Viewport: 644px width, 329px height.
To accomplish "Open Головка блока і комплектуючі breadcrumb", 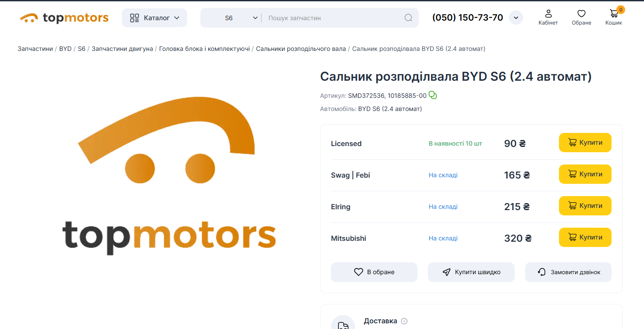I will coord(204,49).
